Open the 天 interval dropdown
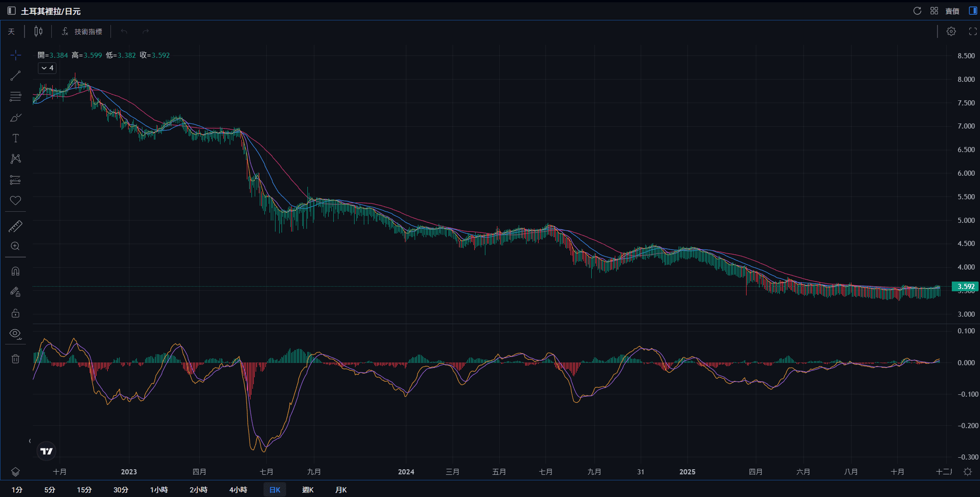The height and width of the screenshot is (497, 980). (12, 31)
